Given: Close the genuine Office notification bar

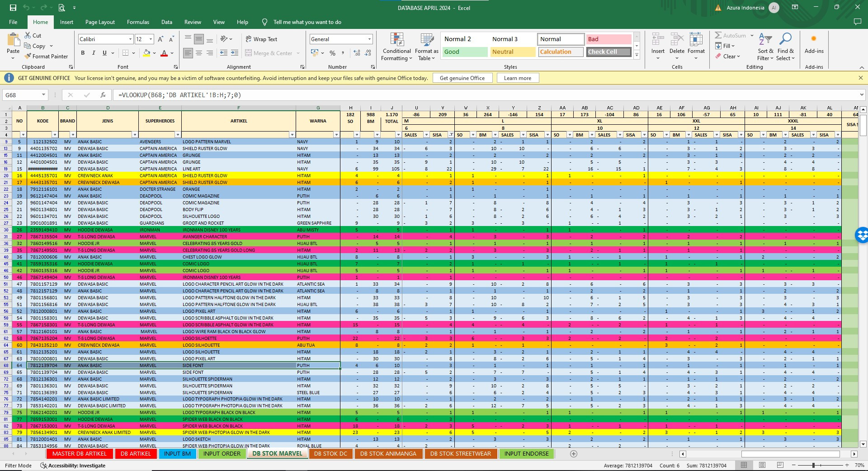Looking at the screenshot, I should [860, 78].
